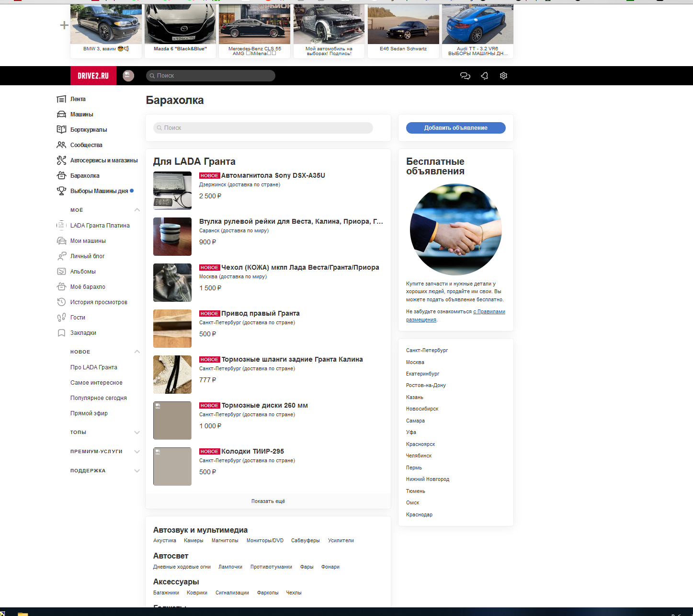
Task: Open the Mercedes-Benz CLS 55 AMG thumbnail
Action: [254, 31]
